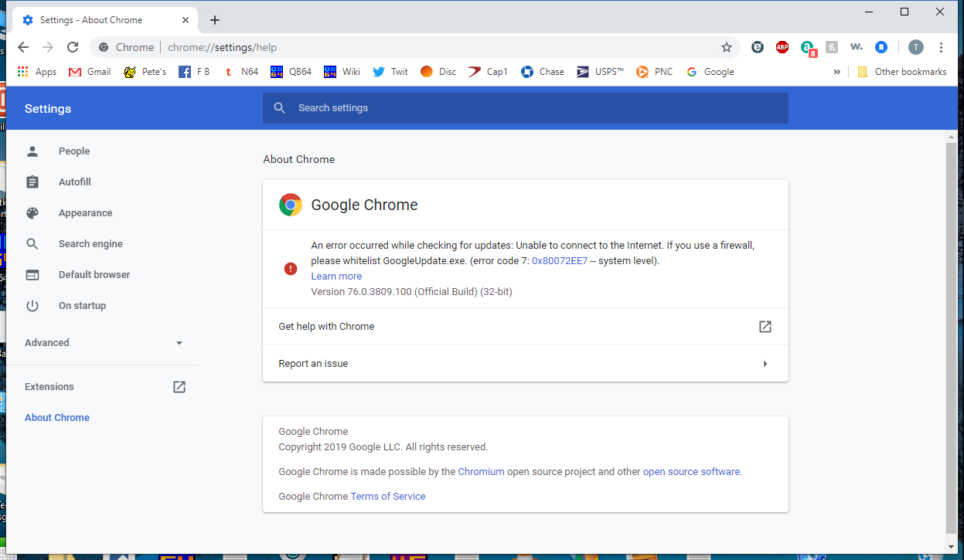The image size is (964, 560).
Task: Open the Twit bookmark
Action: click(390, 72)
